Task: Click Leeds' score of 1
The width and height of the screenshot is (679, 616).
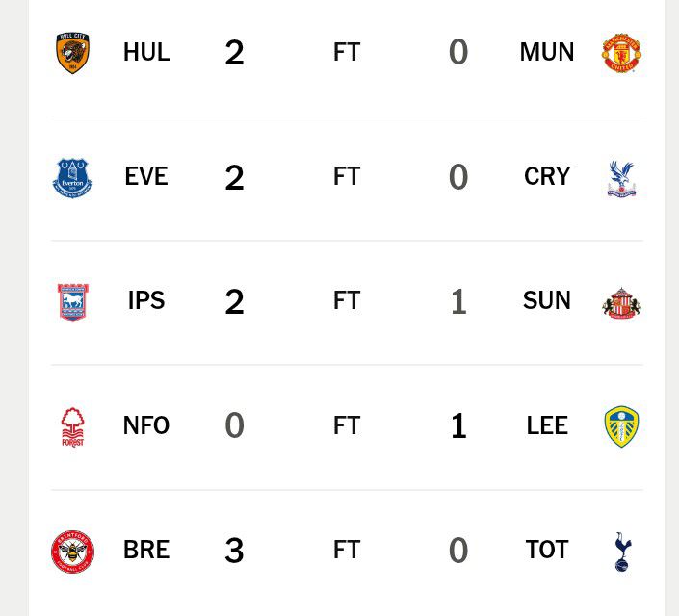Action: click(x=458, y=426)
